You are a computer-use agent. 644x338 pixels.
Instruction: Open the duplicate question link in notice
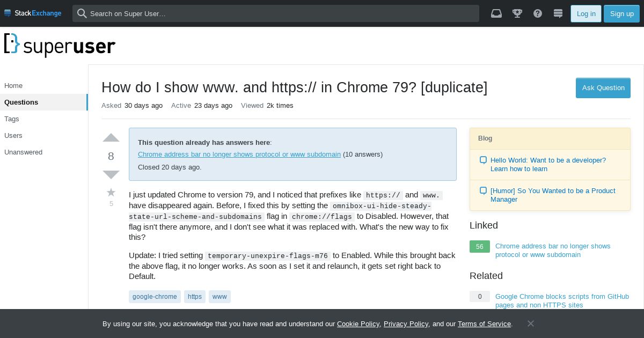(x=239, y=155)
